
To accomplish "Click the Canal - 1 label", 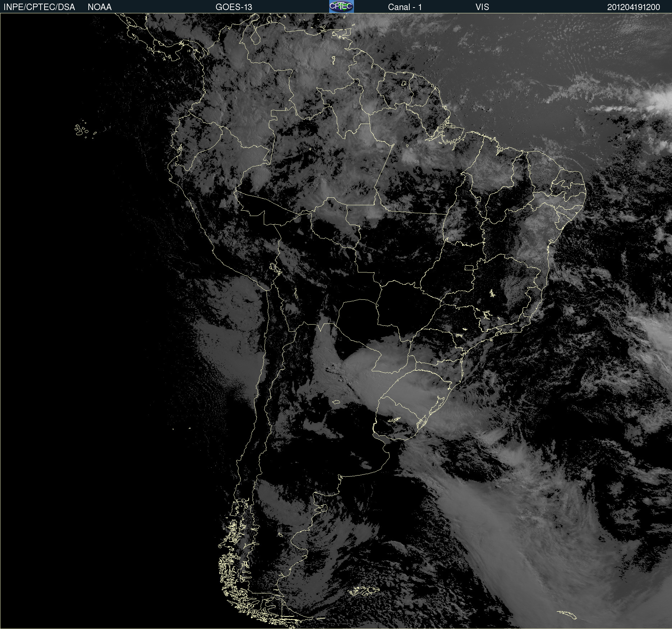I will point(405,7).
